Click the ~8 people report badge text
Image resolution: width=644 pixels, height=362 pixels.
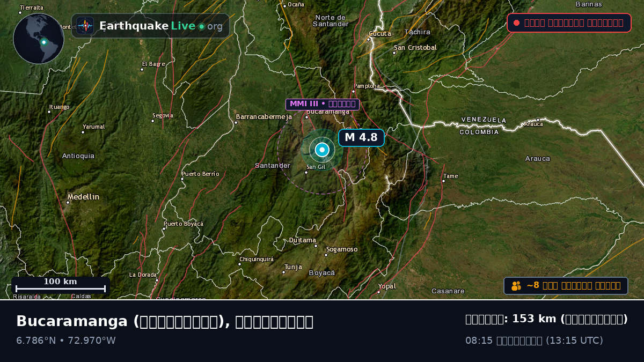pos(574,286)
